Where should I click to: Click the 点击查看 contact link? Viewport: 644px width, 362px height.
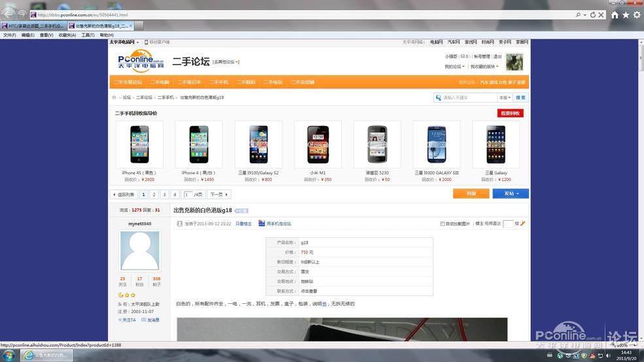pyautogui.click(x=309, y=291)
